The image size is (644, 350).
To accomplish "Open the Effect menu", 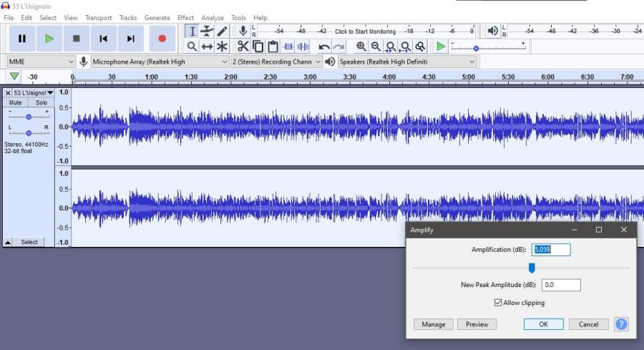I will tap(185, 18).
